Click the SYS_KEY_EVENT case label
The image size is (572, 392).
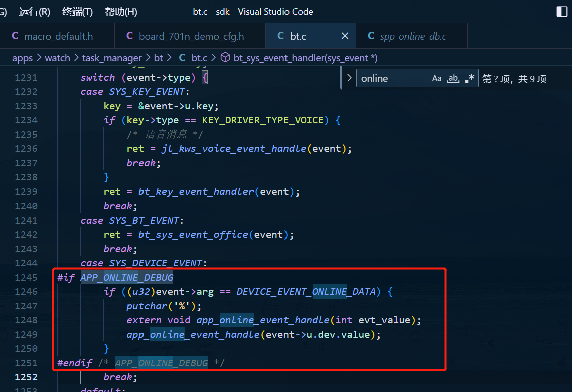147,91
